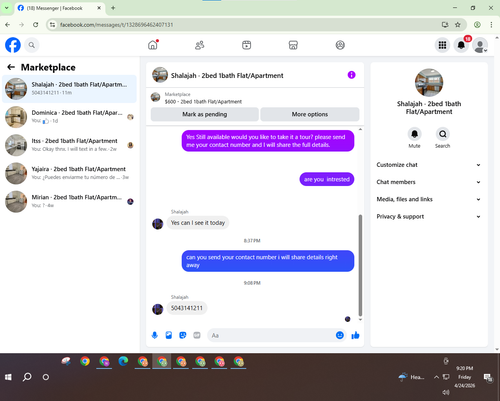Open Mirian conversation in the list
This screenshot has height=401, width=500.
coord(69,202)
